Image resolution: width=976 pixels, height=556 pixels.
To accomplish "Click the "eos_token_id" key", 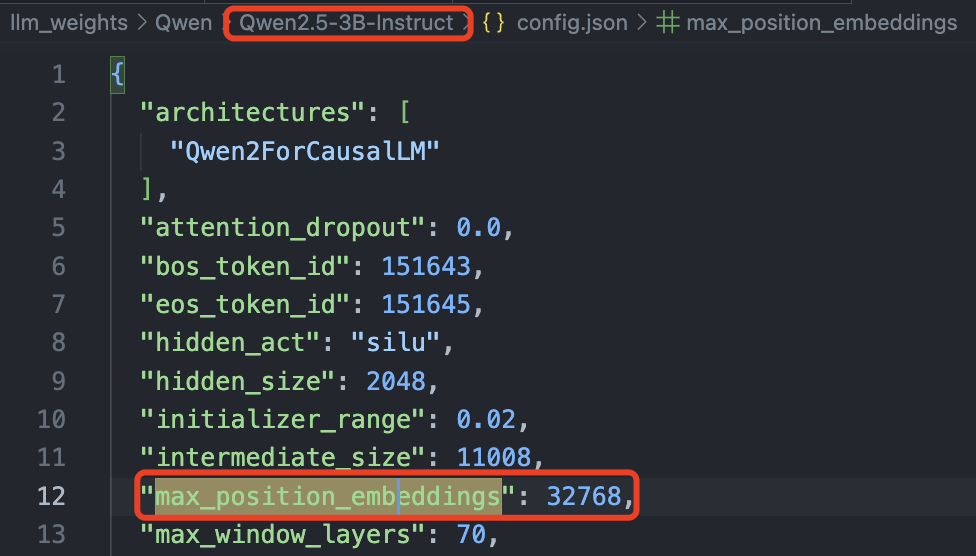I will [245, 304].
